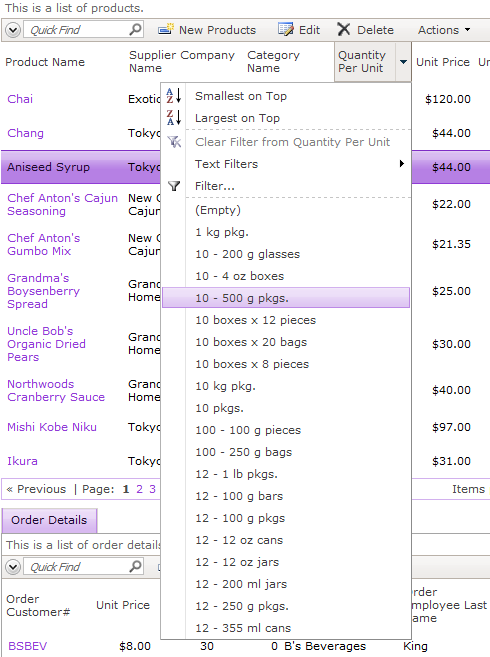The height and width of the screenshot is (657, 490).
Task: Click the Largest on Top sort icon
Action: [x=174, y=118]
